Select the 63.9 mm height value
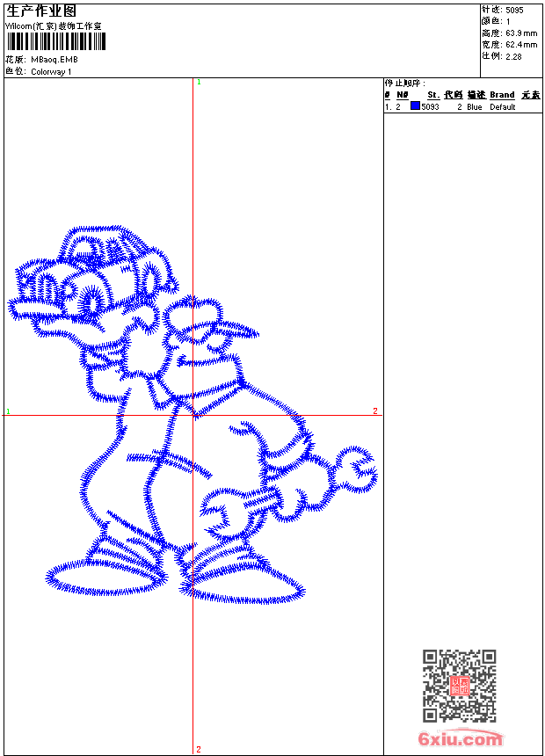This screenshot has height=756, width=545. 521,33
